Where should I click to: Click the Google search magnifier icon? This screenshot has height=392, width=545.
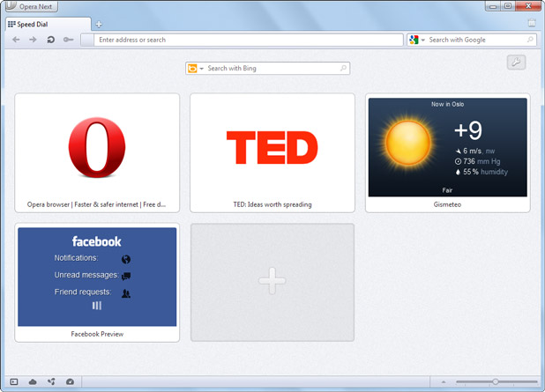point(530,40)
